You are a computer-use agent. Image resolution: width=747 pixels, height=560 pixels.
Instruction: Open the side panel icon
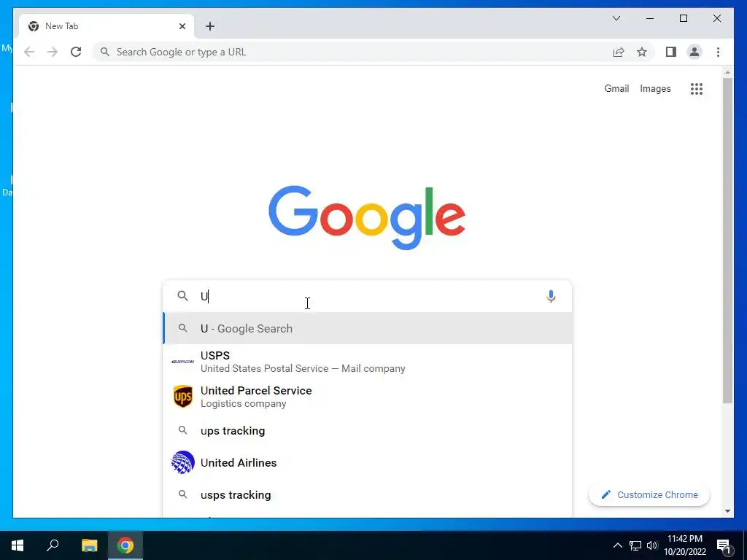(x=671, y=52)
